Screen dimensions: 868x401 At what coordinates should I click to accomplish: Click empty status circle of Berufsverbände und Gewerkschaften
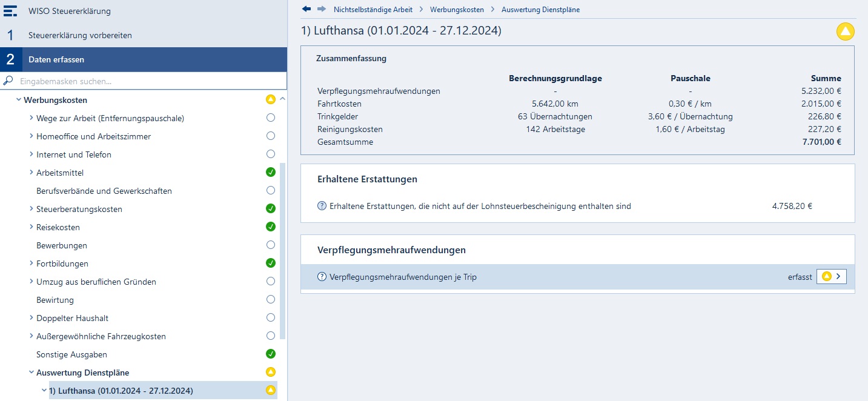coord(271,190)
